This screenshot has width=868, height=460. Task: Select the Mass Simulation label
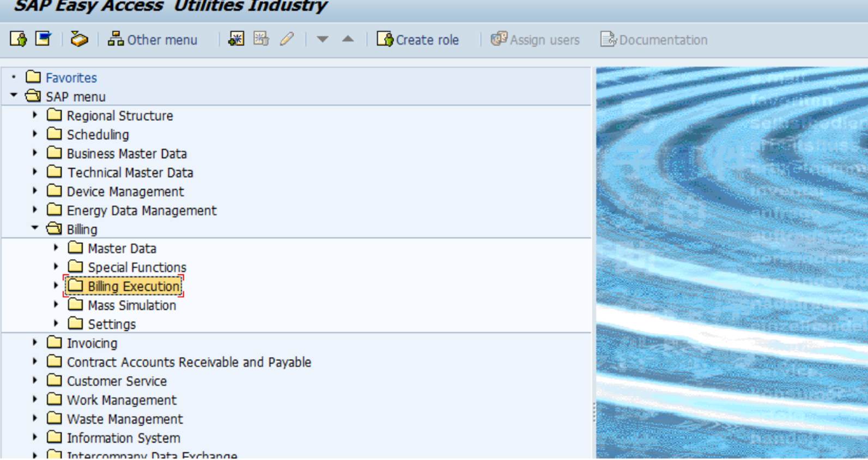132,305
